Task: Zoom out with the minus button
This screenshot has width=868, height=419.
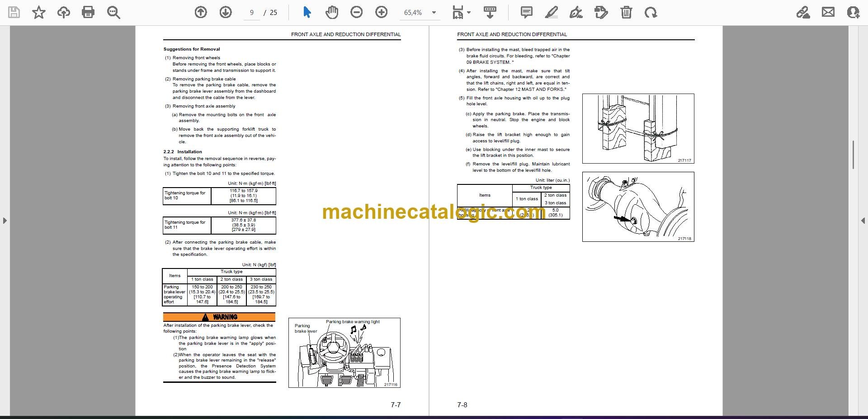Action: [x=357, y=12]
